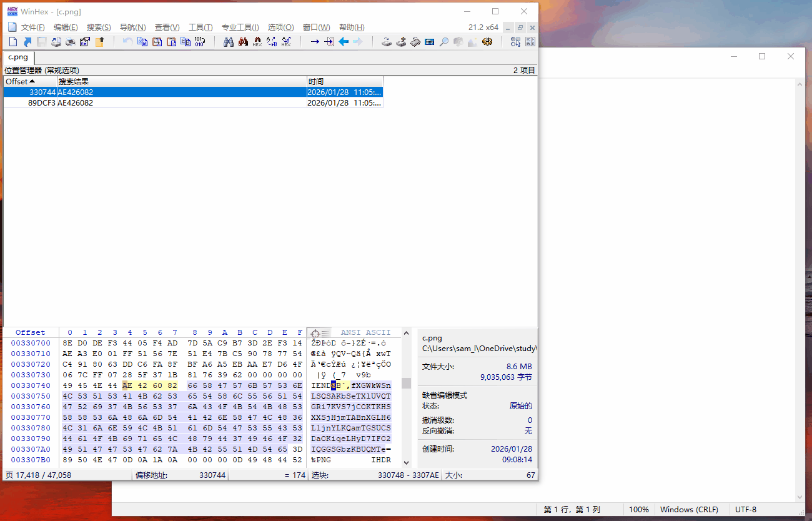Click the hex view vertical scrollbar thumb
The width and height of the screenshot is (812, 521).
pos(406,383)
